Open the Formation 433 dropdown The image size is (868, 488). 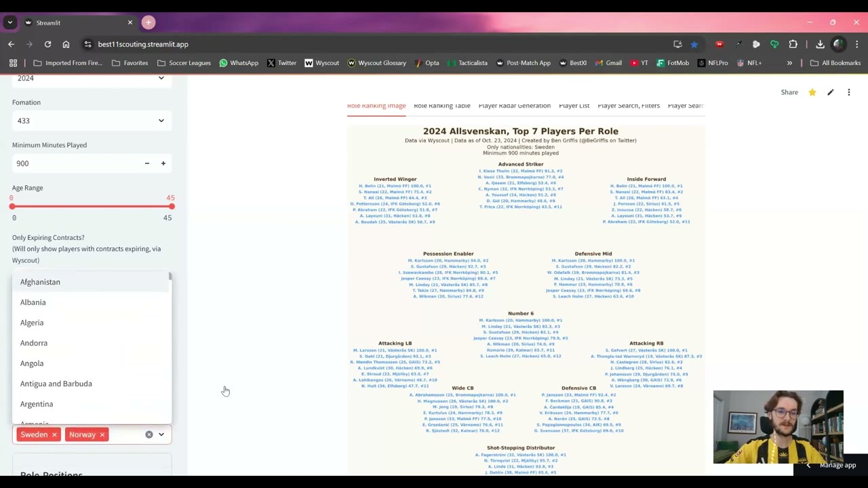point(92,121)
